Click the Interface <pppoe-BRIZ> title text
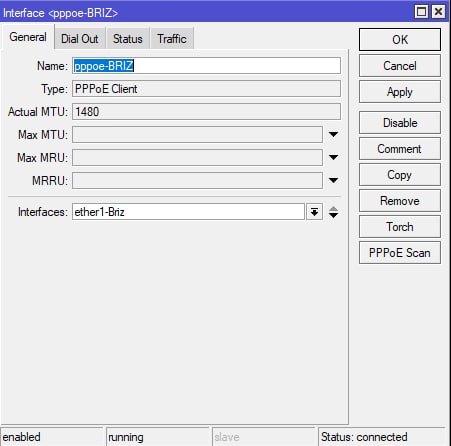The height and width of the screenshot is (446, 451). pos(60,13)
